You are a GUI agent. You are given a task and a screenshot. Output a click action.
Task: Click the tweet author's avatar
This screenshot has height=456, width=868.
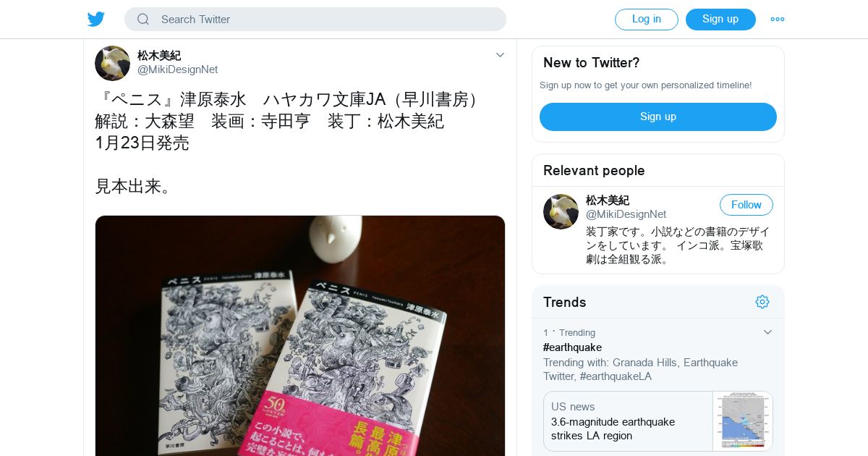(x=112, y=63)
